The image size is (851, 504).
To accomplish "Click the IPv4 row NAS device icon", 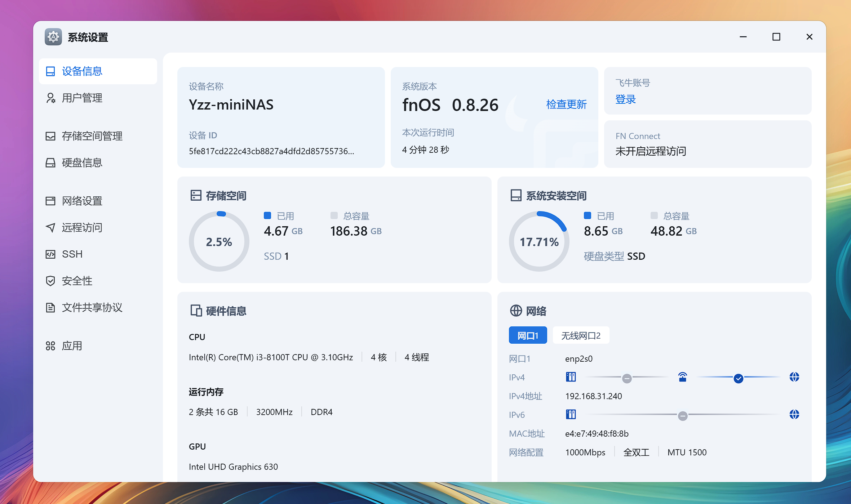I will tap(571, 377).
